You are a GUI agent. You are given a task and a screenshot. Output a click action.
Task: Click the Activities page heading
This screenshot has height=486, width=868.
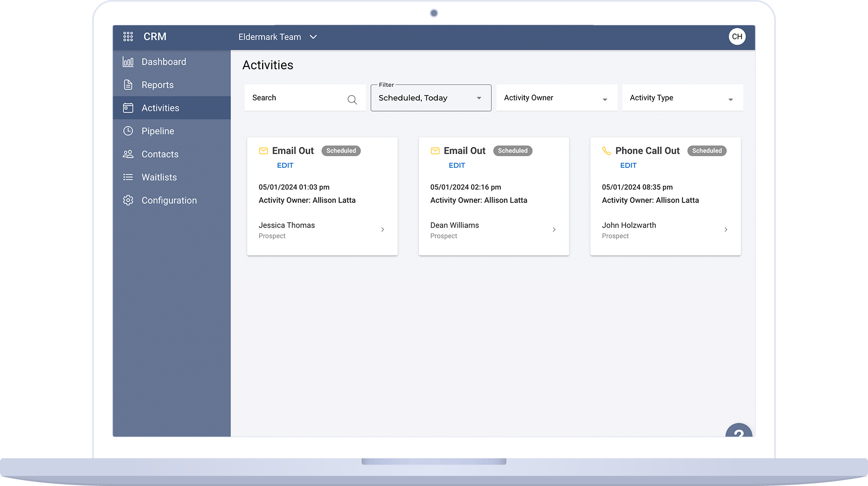click(268, 65)
